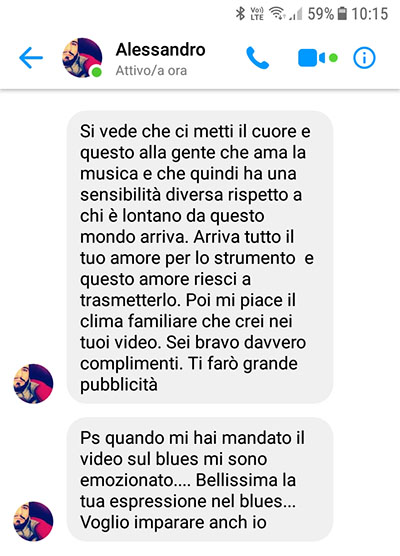Select the message starting 'Ps quando mi hai mandato'
Viewport: 400px width, 556px height.
200,479
